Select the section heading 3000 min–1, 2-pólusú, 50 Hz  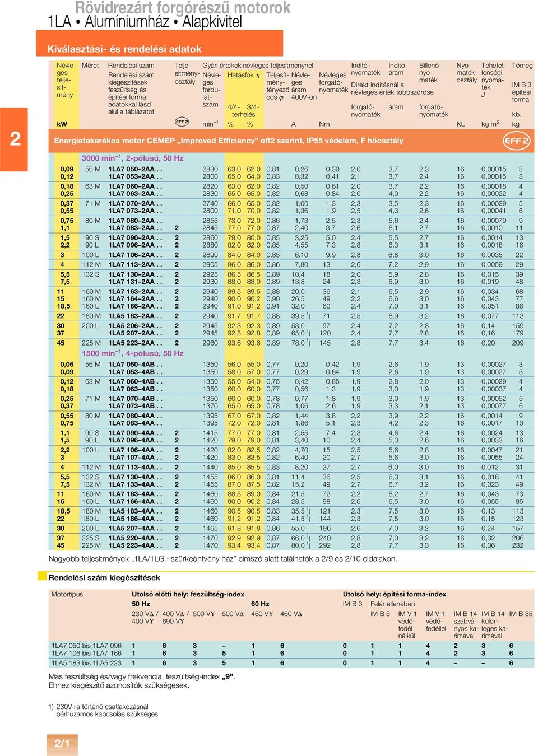pos(133,158)
